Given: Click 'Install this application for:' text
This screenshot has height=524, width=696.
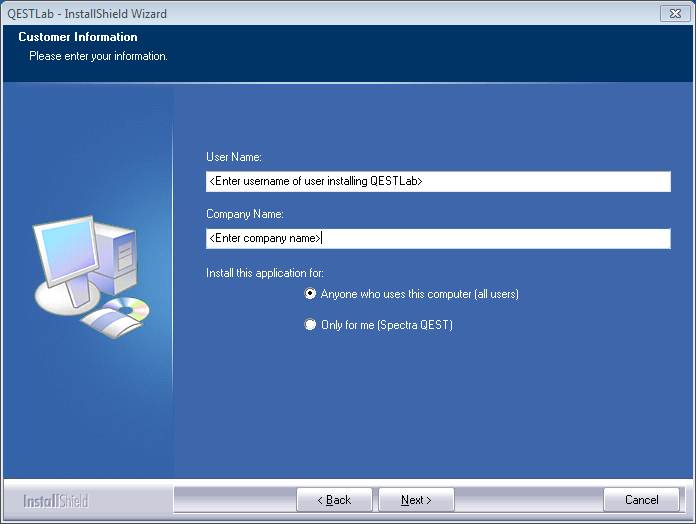Looking at the screenshot, I should tap(265, 273).
